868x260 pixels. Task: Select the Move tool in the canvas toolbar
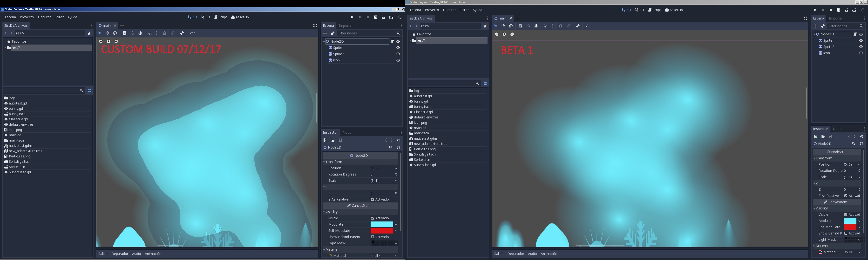tap(107, 33)
